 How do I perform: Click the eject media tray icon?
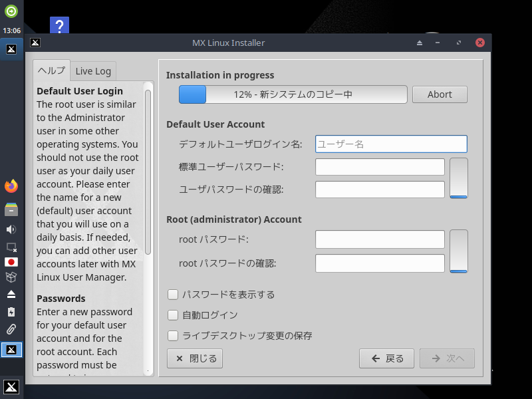click(11, 294)
